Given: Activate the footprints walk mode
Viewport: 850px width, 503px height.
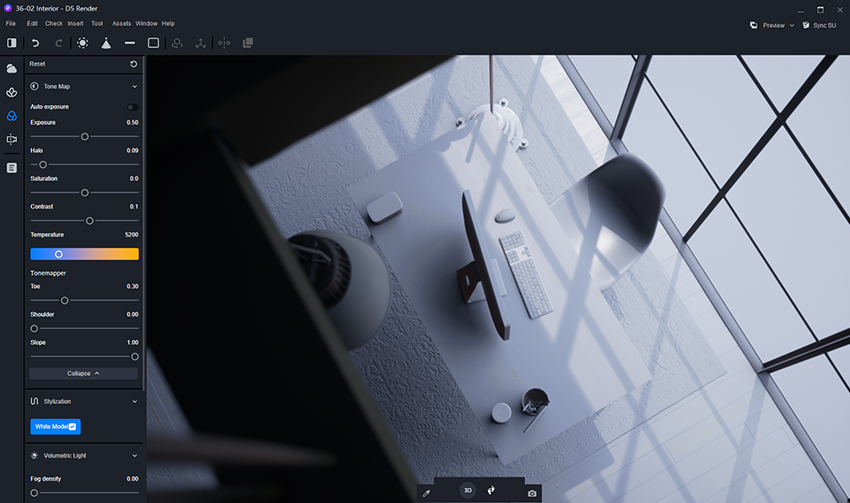Looking at the screenshot, I should coord(491,491).
